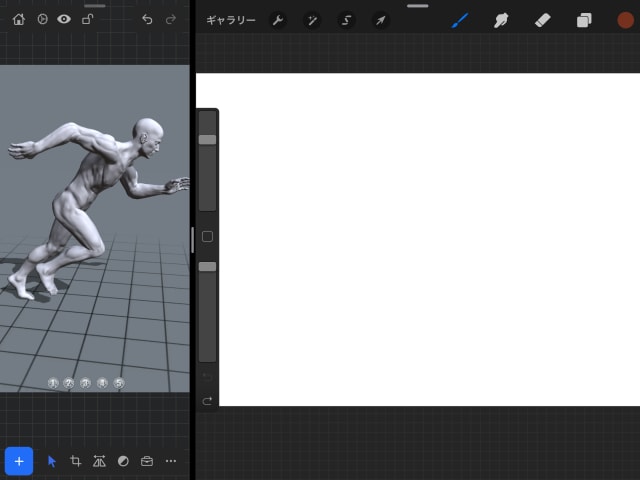Tap the sidebar undo arrow
The height and width of the screenshot is (480, 640).
[207, 376]
